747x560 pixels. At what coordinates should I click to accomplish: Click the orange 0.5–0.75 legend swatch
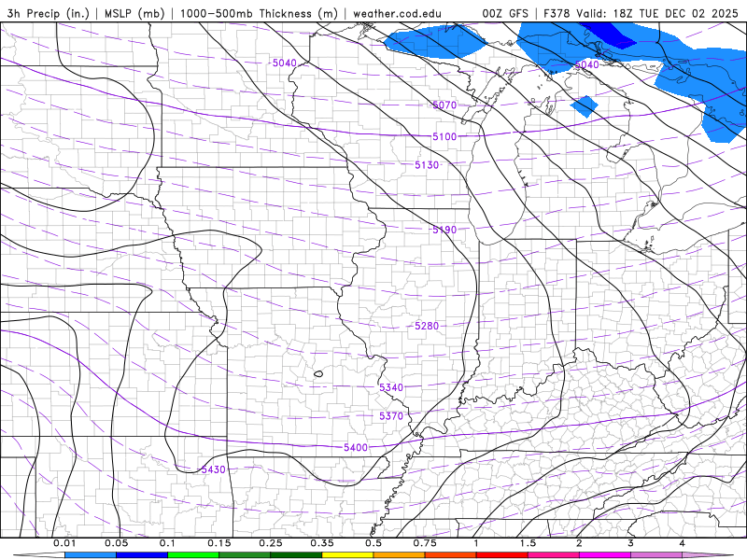(x=400, y=555)
